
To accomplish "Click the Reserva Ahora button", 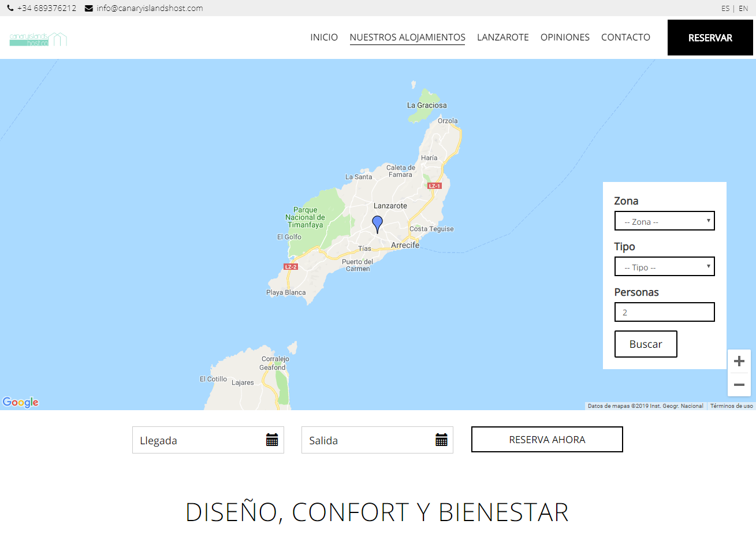I will 547,440.
